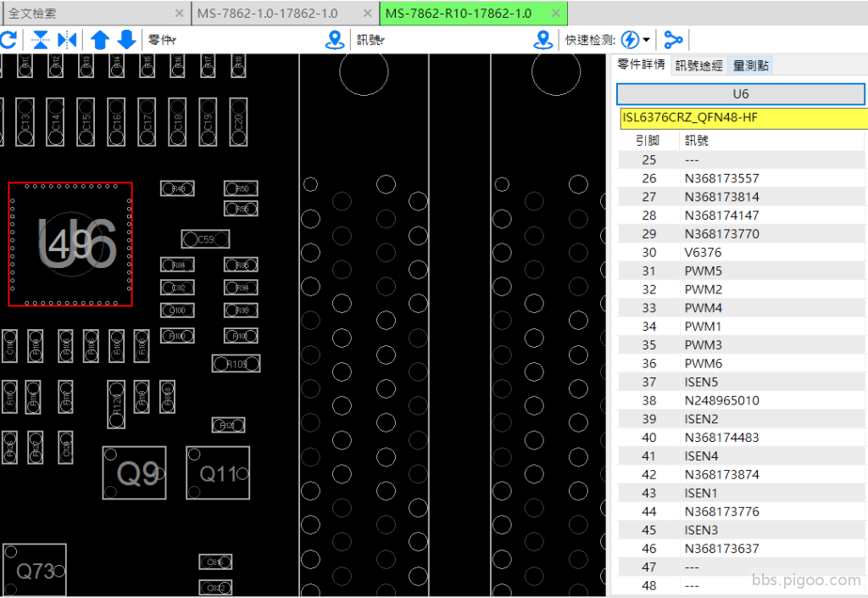
Task: Click the locate icon after 零件 field
Action: click(336, 40)
